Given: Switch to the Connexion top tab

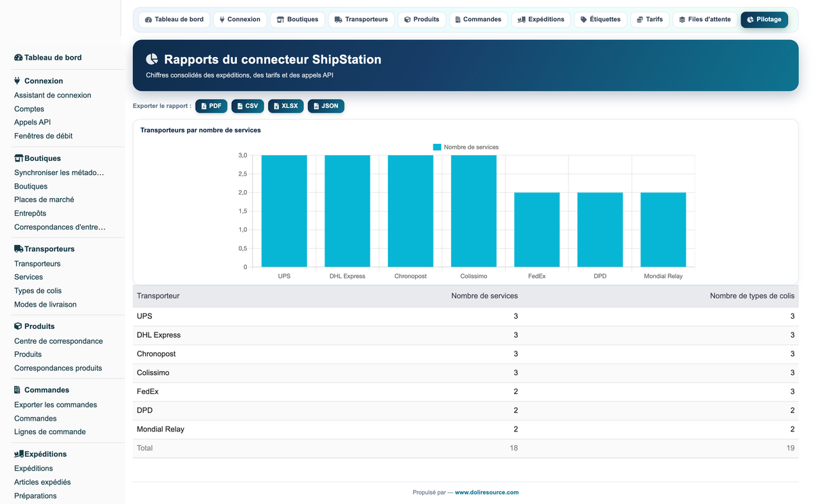Looking at the screenshot, I should (x=240, y=20).
